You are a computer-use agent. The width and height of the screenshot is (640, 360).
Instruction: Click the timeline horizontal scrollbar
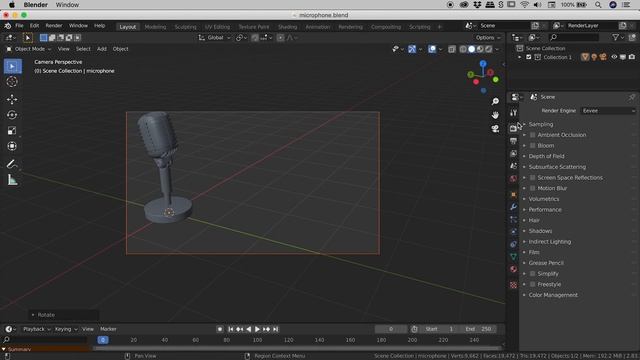(x=297, y=348)
